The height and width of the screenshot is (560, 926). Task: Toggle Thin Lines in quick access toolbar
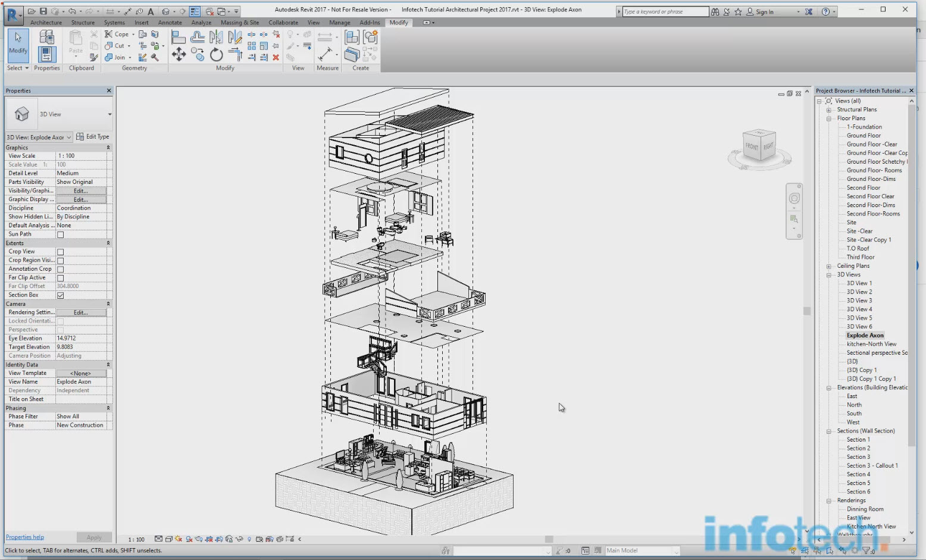[195, 11]
